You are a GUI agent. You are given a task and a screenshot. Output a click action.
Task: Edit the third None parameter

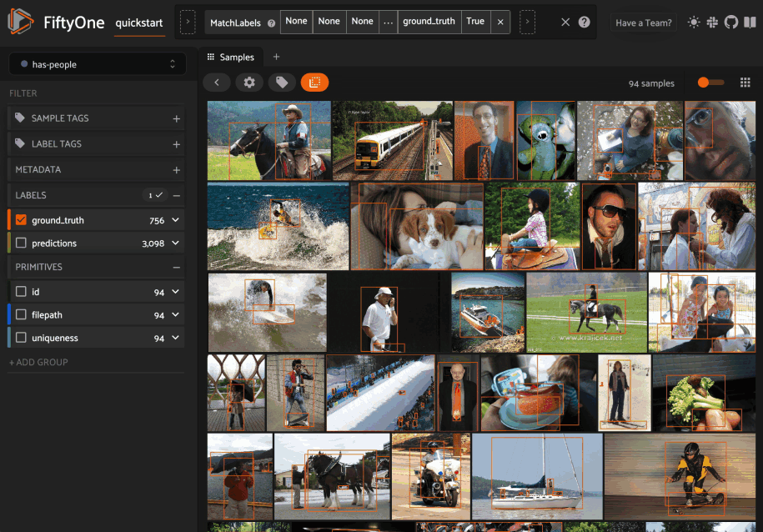pyautogui.click(x=363, y=22)
